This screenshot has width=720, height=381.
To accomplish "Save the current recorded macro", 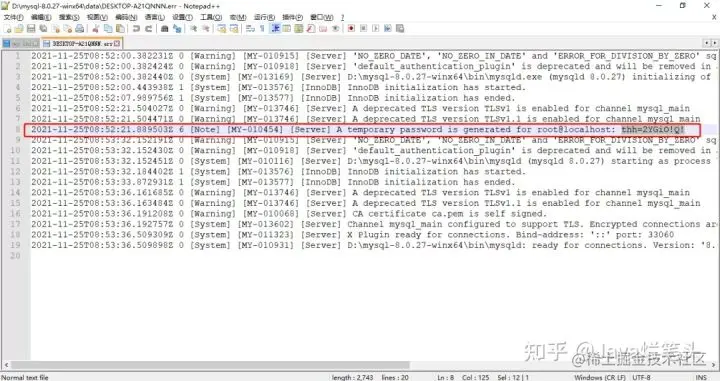I will click(400, 28).
